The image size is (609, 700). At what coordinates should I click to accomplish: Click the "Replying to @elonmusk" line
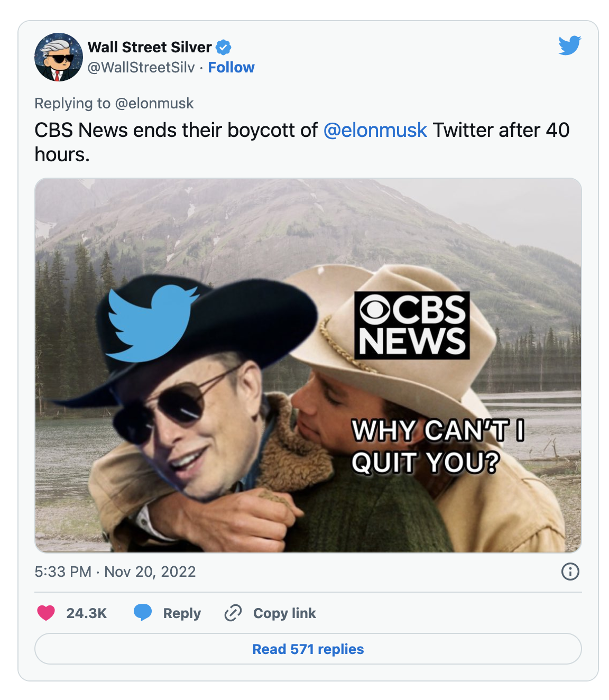click(114, 104)
